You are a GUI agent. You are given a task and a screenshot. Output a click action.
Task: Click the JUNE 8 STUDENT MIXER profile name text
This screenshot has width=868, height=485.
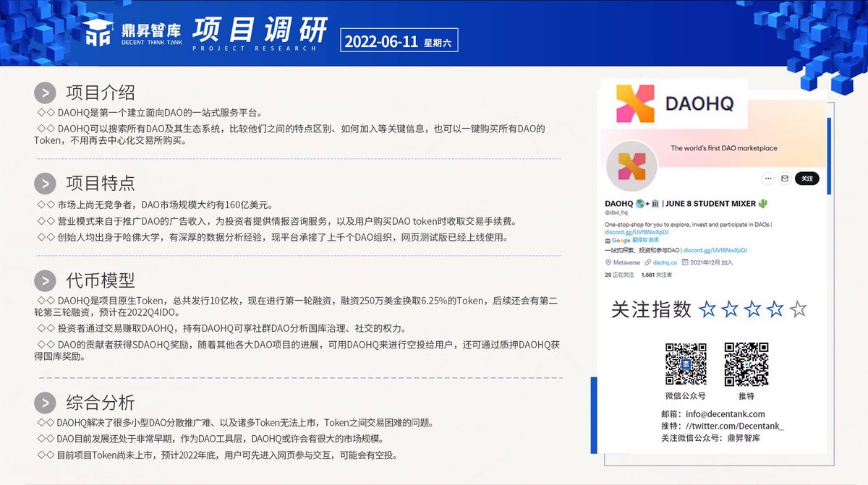click(711, 204)
